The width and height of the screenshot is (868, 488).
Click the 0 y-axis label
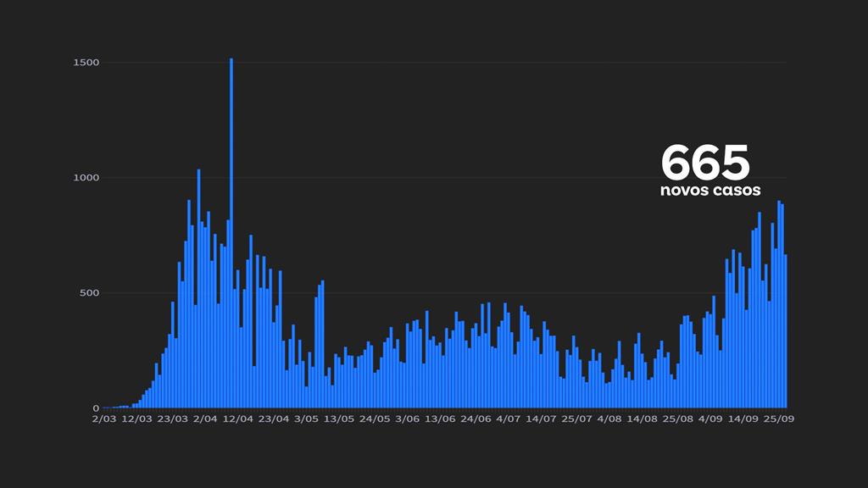coord(96,408)
